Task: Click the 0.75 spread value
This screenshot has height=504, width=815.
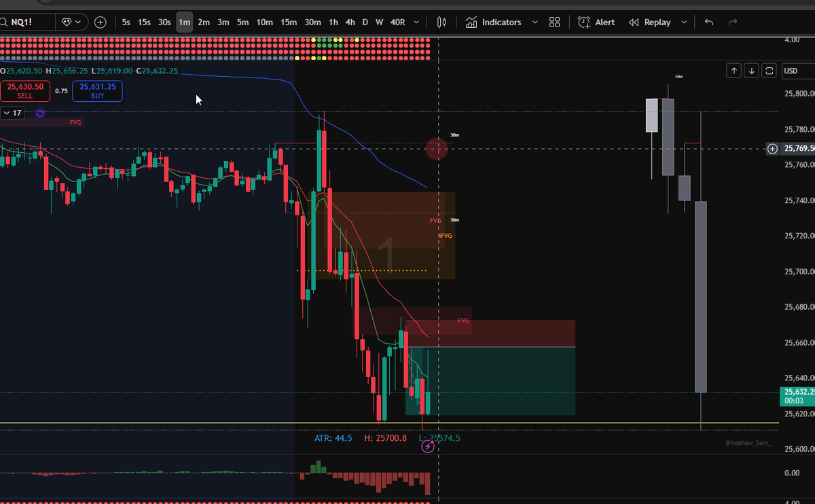Action: (x=61, y=91)
